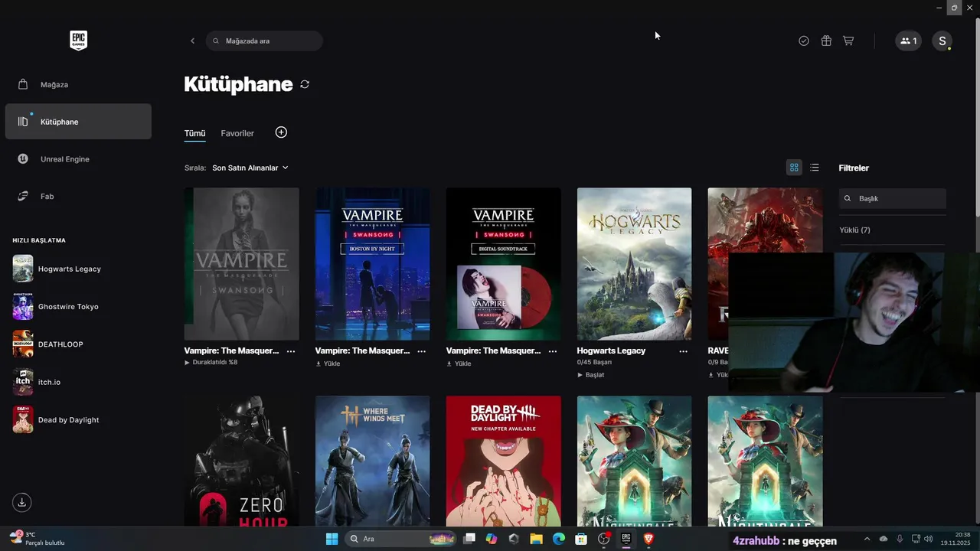Open options for Digital Soundtrack card

coord(553,350)
